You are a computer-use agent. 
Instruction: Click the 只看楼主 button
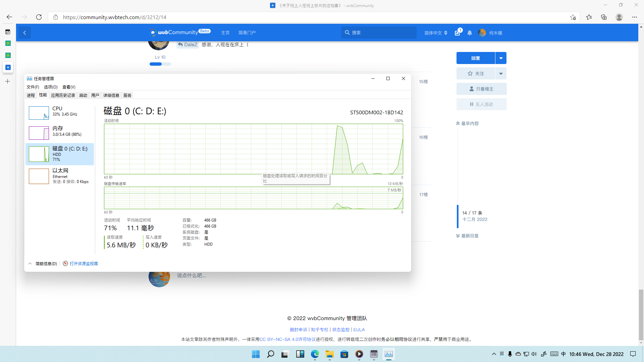pos(481,89)
